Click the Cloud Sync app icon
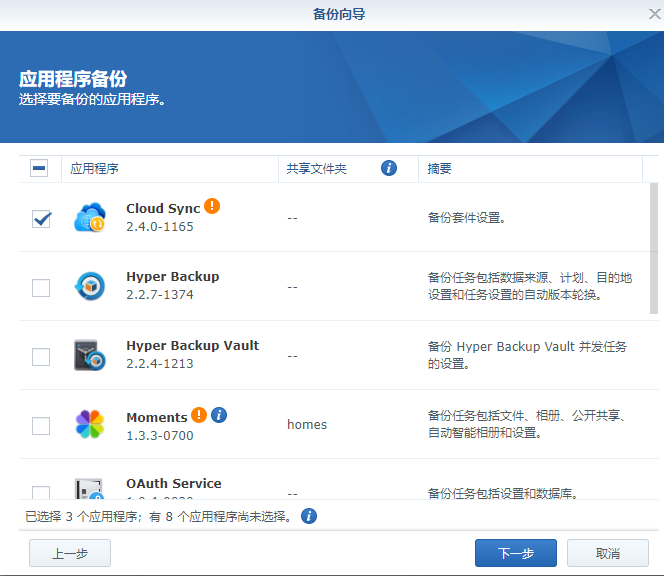 click(90, 217)
